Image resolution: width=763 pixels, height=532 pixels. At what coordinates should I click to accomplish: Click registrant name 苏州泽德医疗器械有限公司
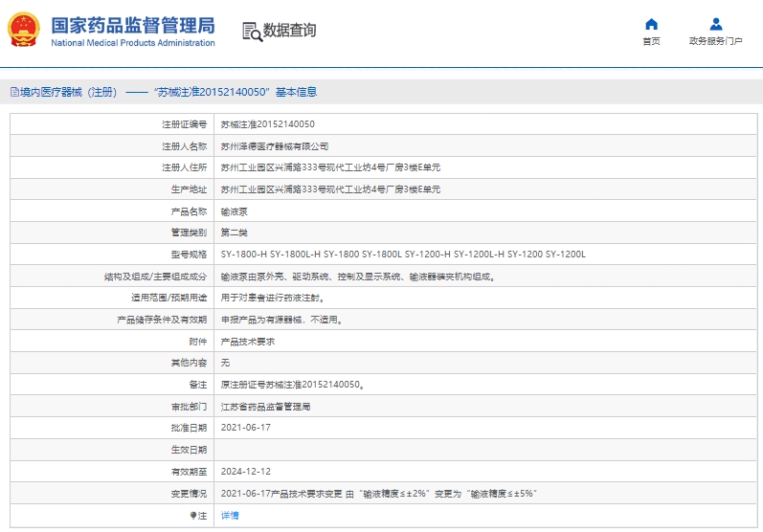274,146
